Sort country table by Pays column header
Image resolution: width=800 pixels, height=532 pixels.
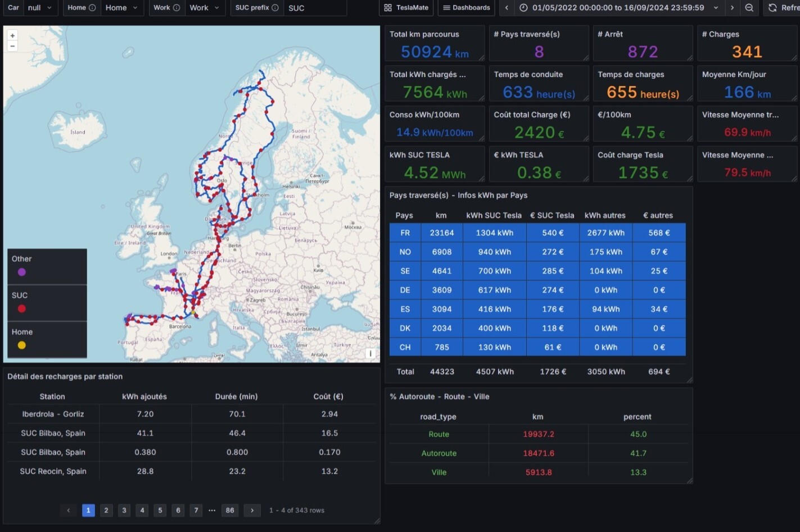404,215
